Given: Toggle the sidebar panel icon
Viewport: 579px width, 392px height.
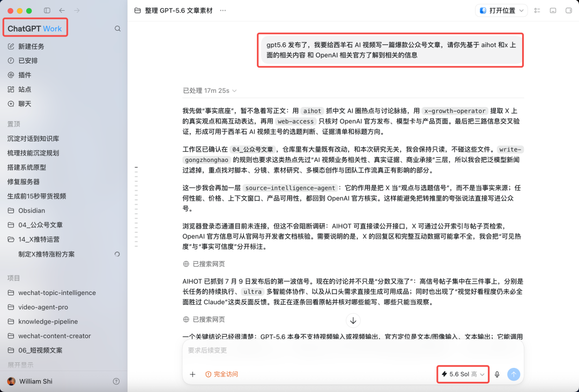Looking at the screenshot, I should 47,10.
